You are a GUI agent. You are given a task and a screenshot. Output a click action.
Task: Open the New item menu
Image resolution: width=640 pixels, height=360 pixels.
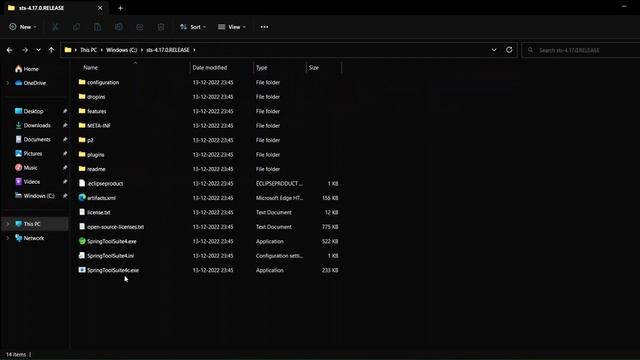pyautogui.click(x=23, y=27)
